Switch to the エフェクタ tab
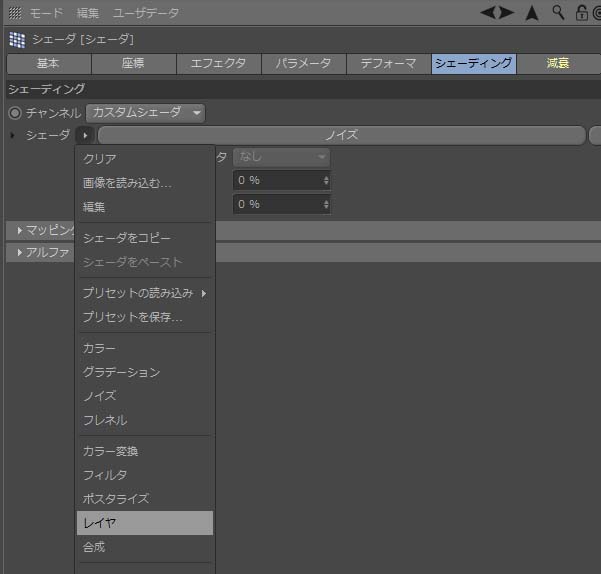Viewport: 601px width, 574px height. [218, 64]
